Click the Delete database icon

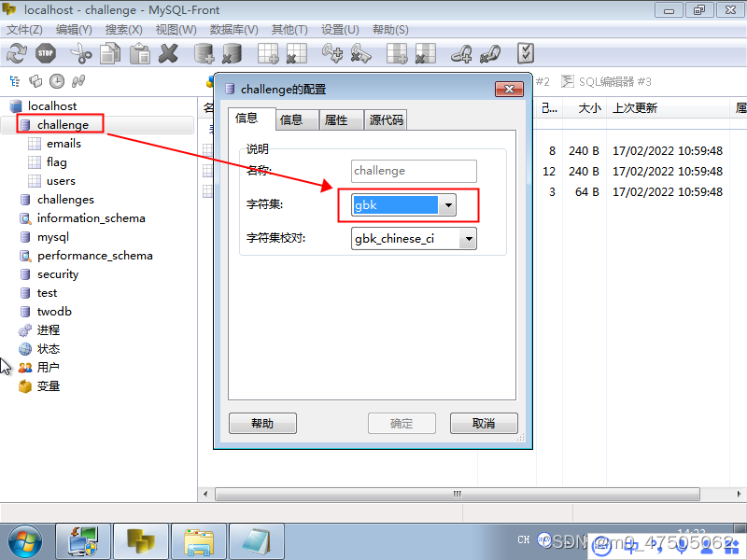click(x=233, y=53)
